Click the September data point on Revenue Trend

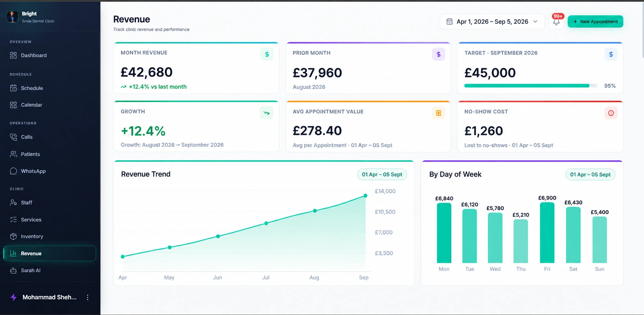365,196
